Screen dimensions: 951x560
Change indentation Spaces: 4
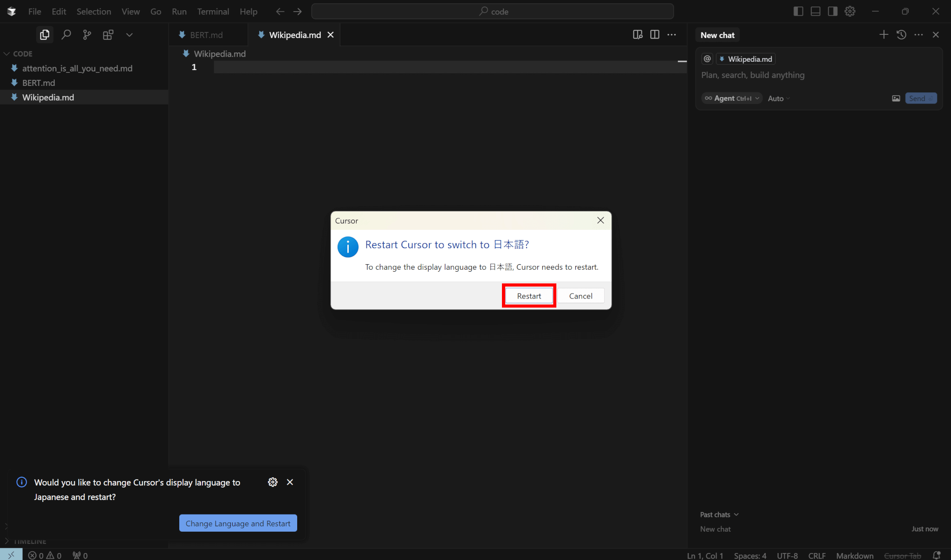coord(750,555)
